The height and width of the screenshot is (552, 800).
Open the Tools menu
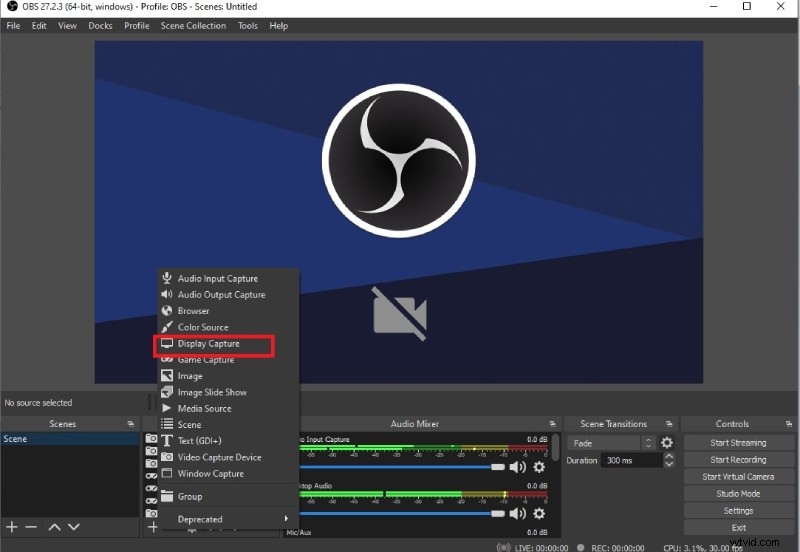[x=247, y=26]
